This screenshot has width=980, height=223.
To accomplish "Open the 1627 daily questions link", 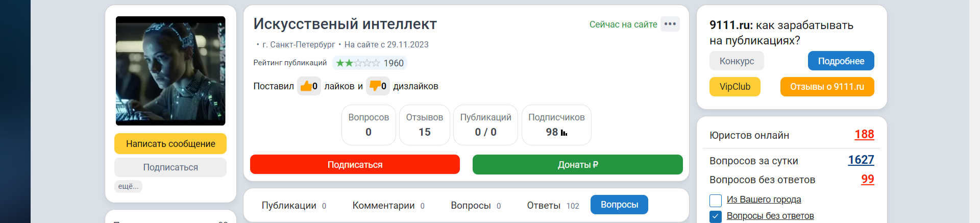I will (861, 160).
